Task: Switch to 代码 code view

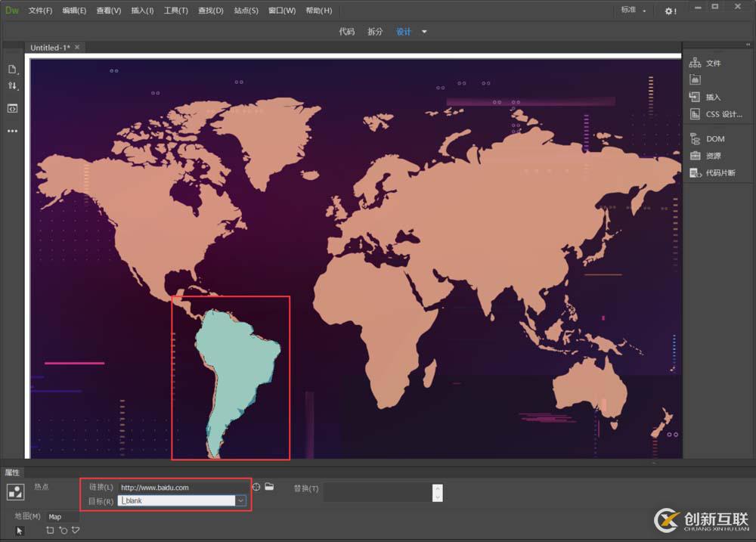Action: click(x=346, y=32)
